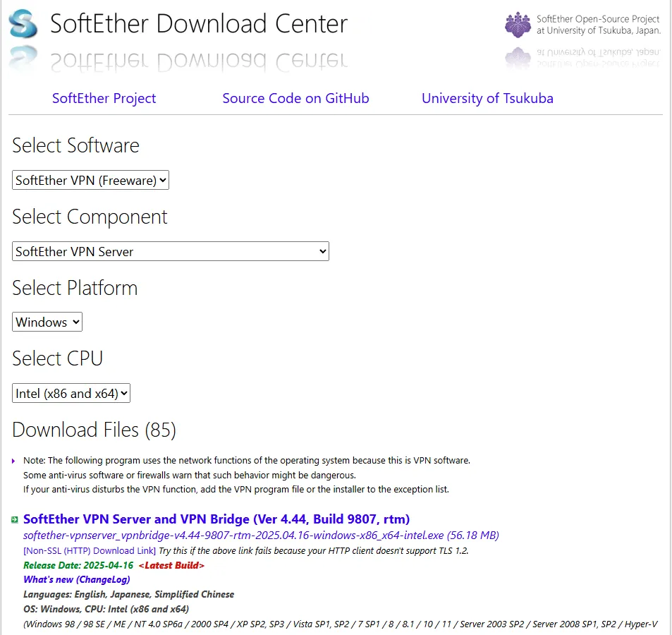Click the TLS 1.2 fallback hint text
Viewport: 672px width, 635px height.
(314, 550)
